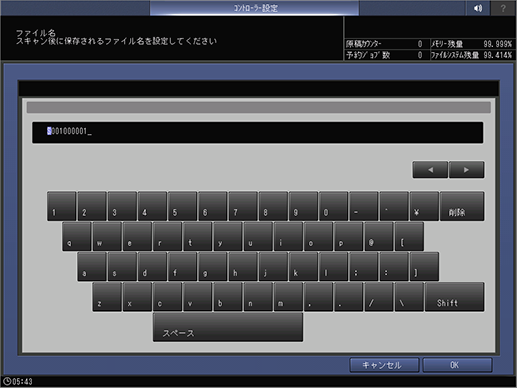Tap the letter a key
The height and width of the screenshot is (388, 517).
(x=92, y=267)
